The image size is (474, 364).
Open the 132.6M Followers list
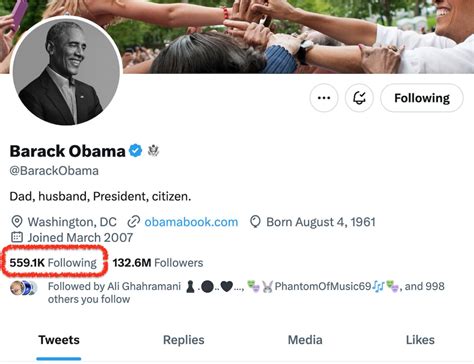[x=158, y=263]
